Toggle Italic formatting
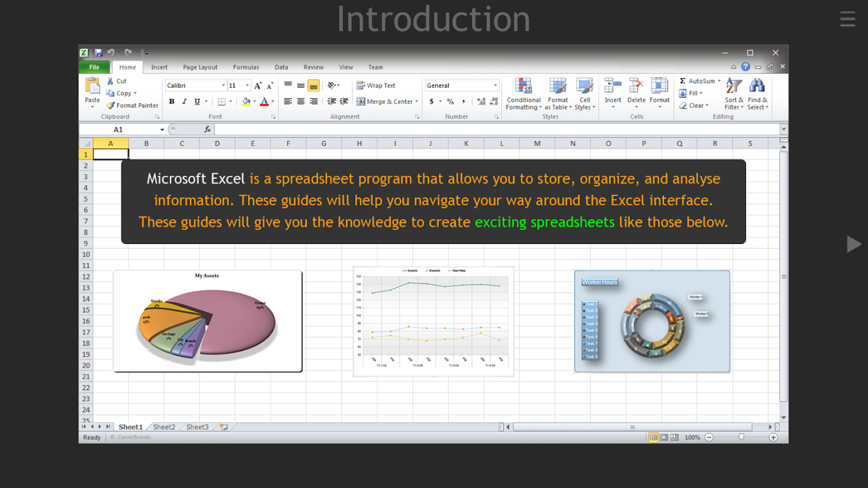This screenshot has height=488, width=868. pyautogui.click(x=184, y=102)
